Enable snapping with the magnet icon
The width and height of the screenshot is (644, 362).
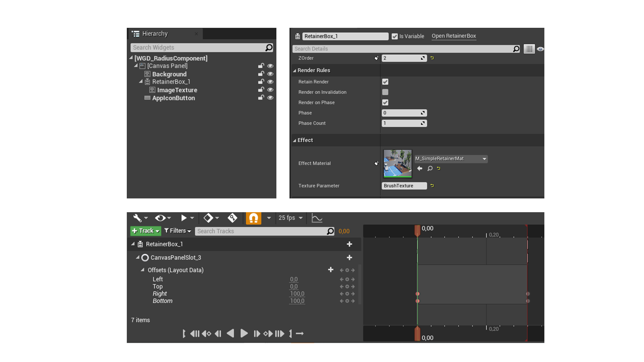tap(254, 218)
